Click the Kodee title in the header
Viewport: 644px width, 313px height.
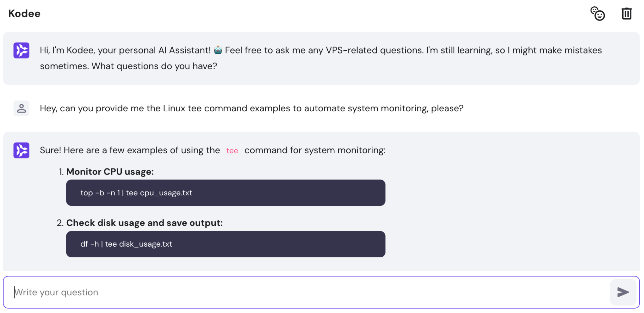[24, 13]
